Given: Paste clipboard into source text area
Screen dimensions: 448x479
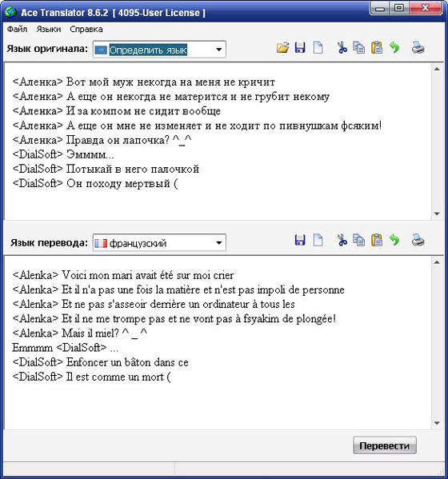Looking at the screenshot, I should coord(377,48).
